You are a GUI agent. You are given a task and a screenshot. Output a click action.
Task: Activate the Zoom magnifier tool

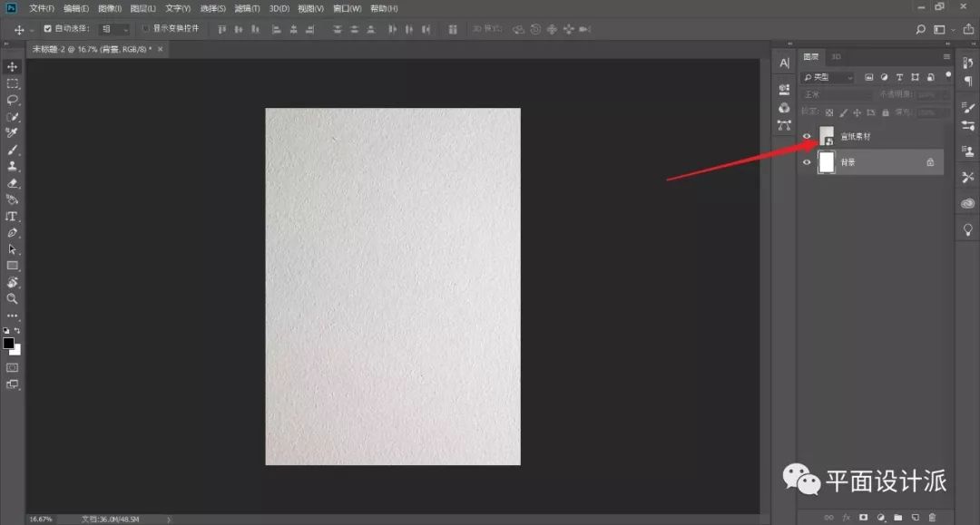(13, 298)
